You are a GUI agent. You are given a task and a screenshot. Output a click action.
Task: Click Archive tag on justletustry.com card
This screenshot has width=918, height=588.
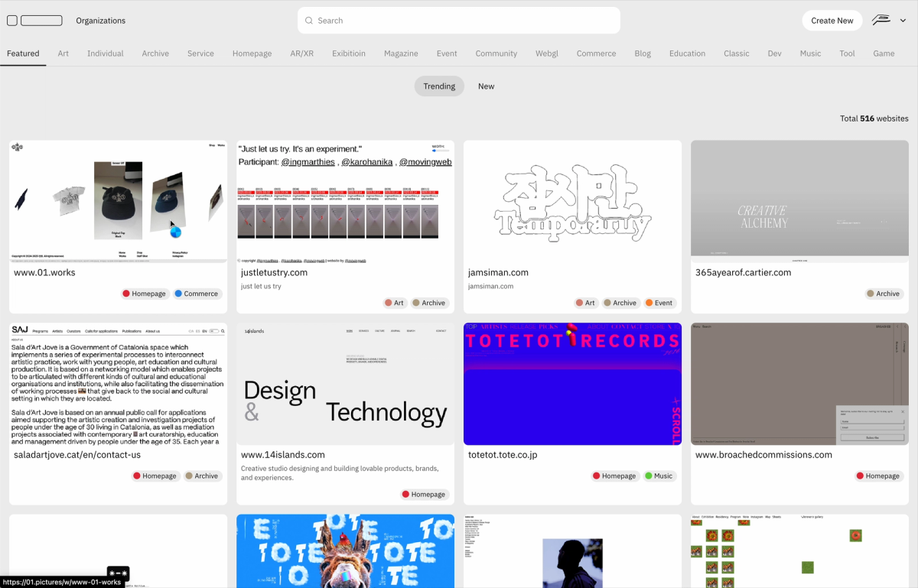coord(429,303)
